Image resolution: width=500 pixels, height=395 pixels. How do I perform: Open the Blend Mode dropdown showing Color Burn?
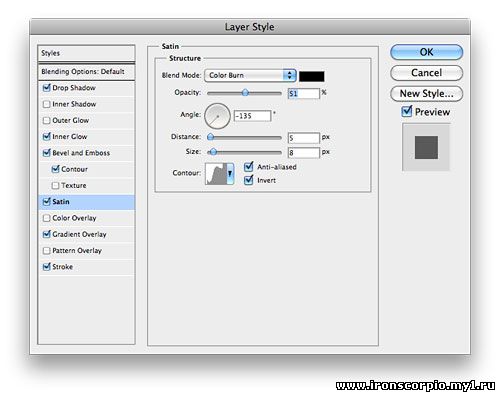point(250,75)
